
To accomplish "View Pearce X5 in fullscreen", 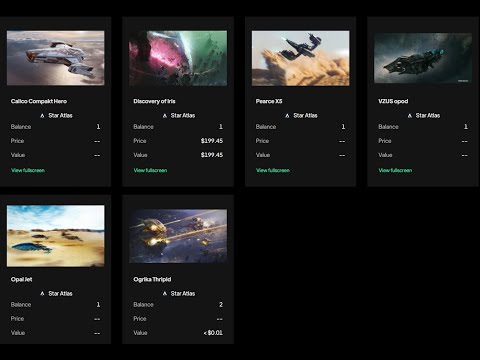I will [x=273, y=170].
